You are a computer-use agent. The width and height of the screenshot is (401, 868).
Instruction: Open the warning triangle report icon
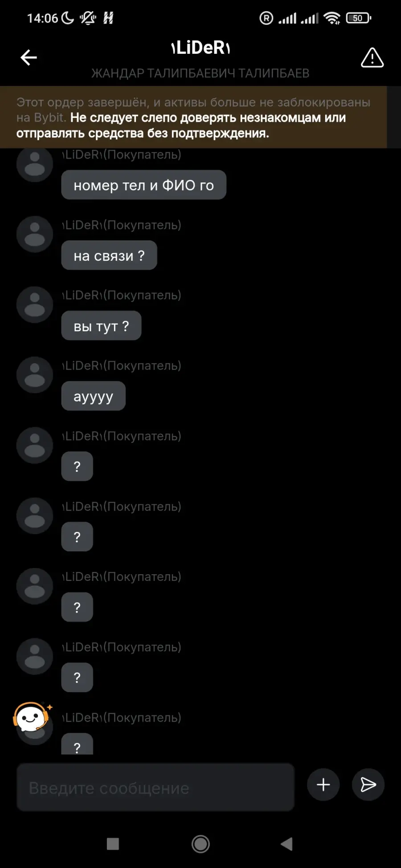coord(372,58)
